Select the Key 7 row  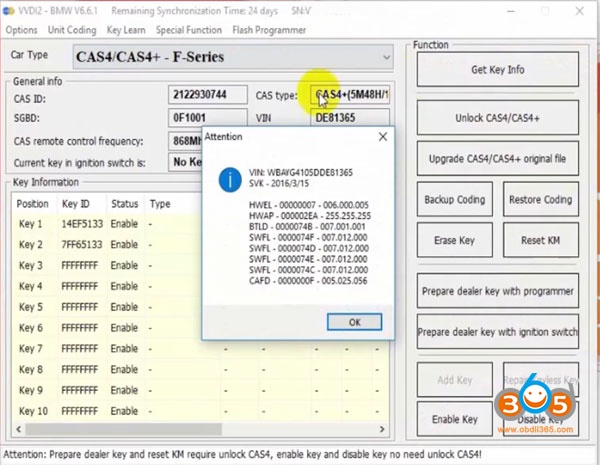click(x=201, y=349)
